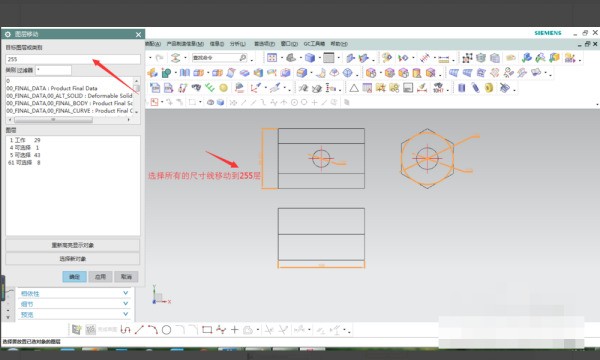Click the WCS coordinate axes toolbar icon

pyautogui.click(x=255, y=88)
